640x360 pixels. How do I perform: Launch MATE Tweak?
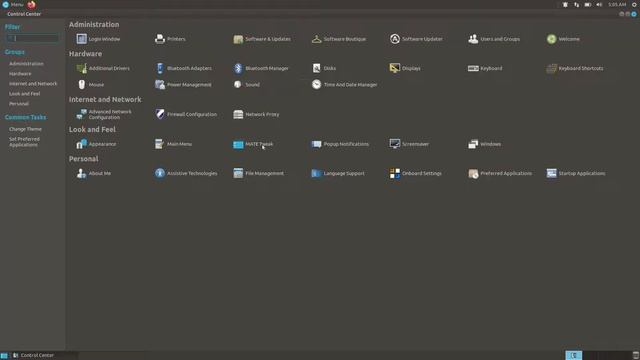pyautogui.click(x=253, y=144)
